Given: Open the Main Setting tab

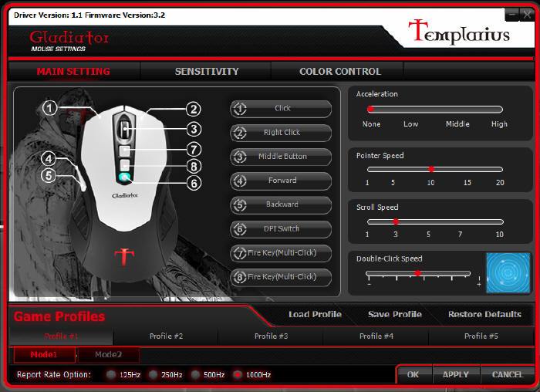Looking at the screenshot, I should pyautogui.click(x=73, y=71).
